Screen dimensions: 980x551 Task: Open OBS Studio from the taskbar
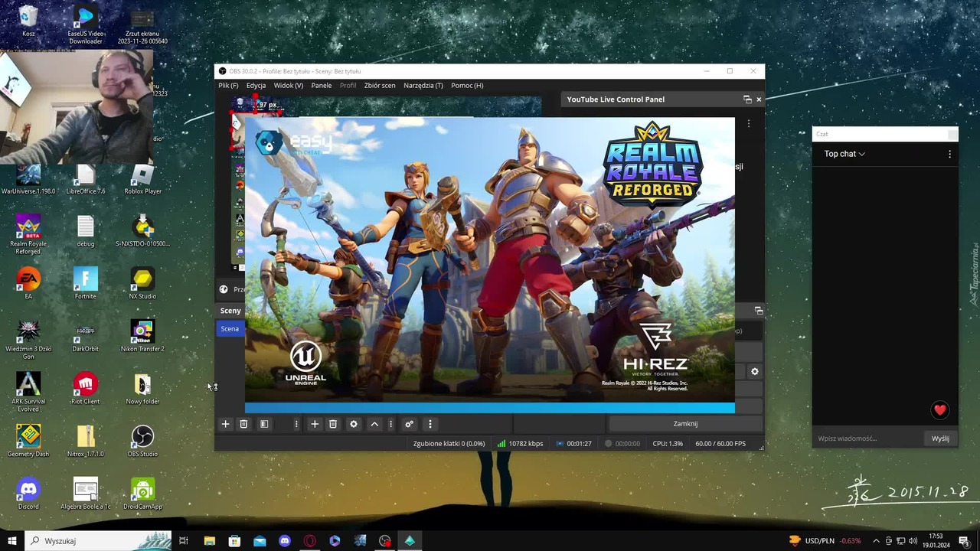[x=384, y=541]
